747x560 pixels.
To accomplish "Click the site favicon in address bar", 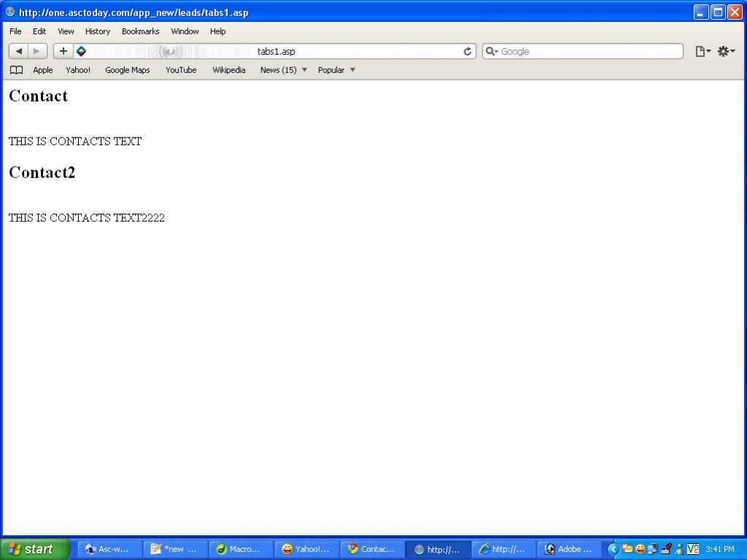I will 81,51.
